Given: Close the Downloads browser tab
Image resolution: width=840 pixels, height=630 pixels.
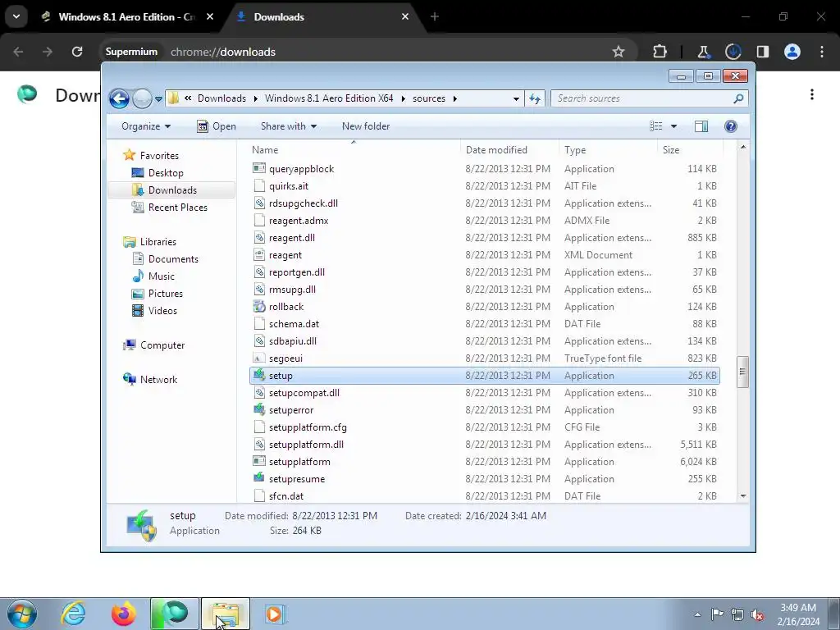Looking at the screenshot, I should point(405,16).
